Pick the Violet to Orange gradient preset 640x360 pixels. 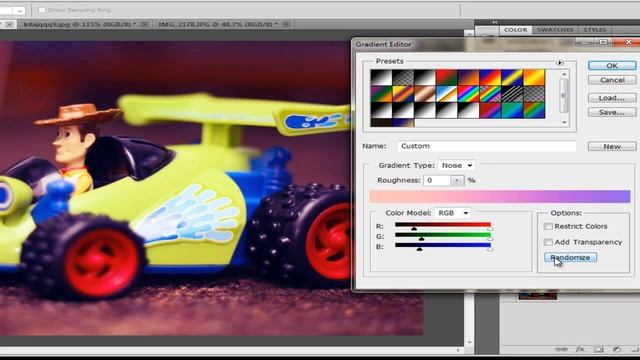468,78
